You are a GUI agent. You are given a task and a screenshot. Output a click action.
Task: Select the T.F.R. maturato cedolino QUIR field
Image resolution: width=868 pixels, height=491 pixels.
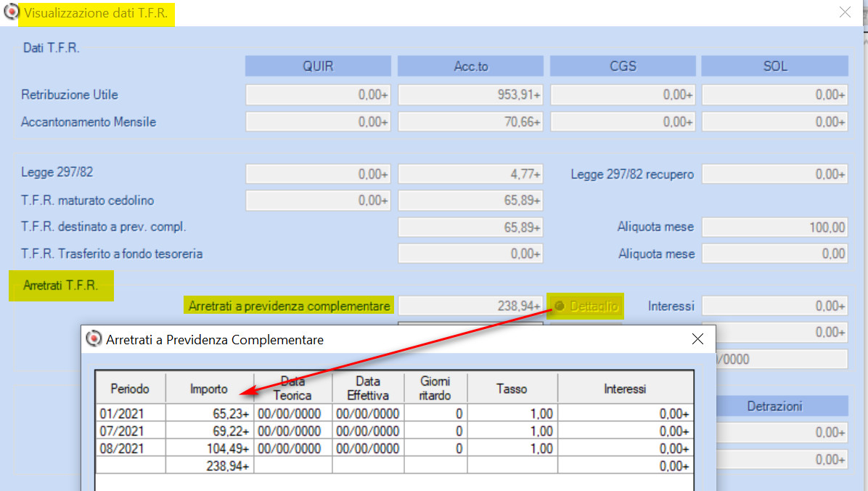[319, 200]
